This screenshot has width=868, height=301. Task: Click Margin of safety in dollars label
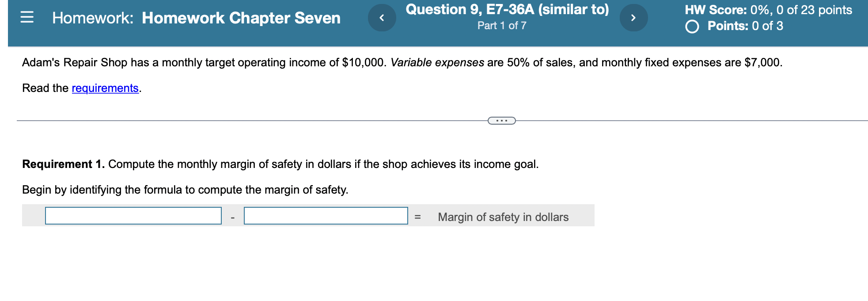pyautogui.click(x=503, y=217)
